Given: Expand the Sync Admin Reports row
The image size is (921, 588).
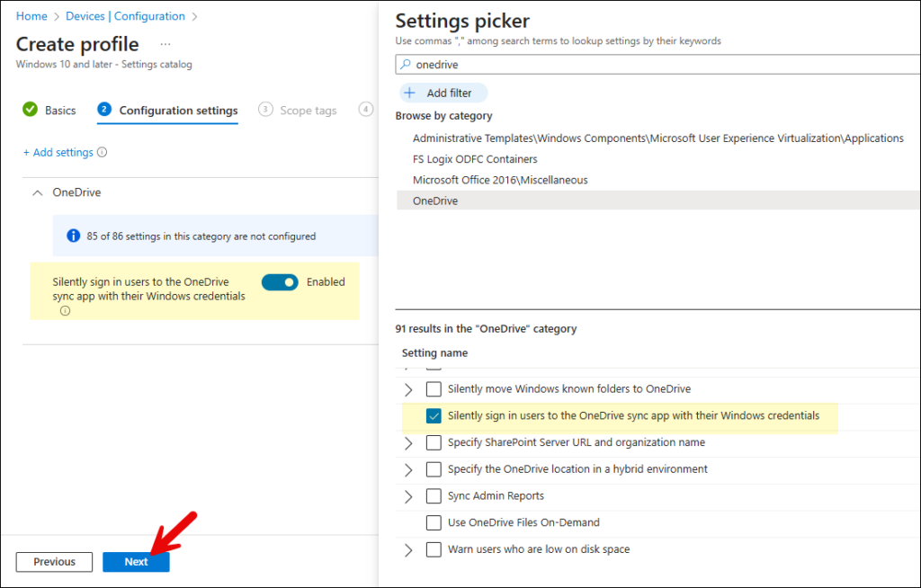Looking at the screenshot, I should [409, 496].
